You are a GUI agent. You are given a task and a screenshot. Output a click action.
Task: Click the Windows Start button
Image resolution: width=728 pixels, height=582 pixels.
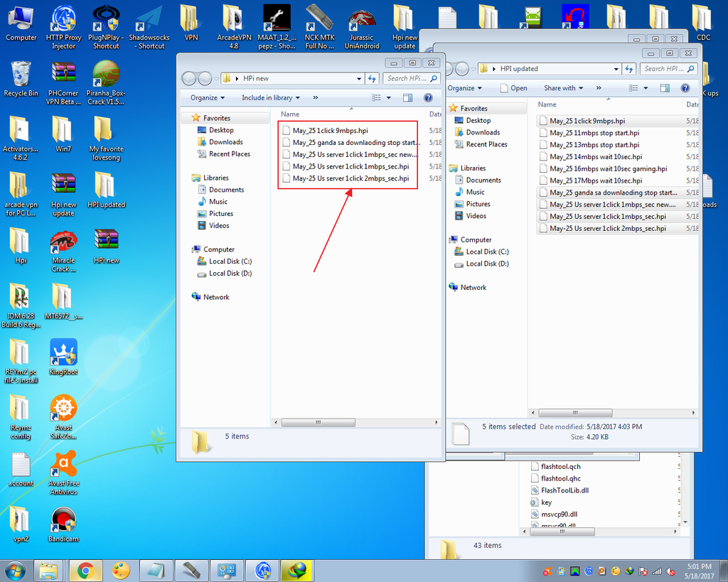pyautogui.click(x=14, y=570)
